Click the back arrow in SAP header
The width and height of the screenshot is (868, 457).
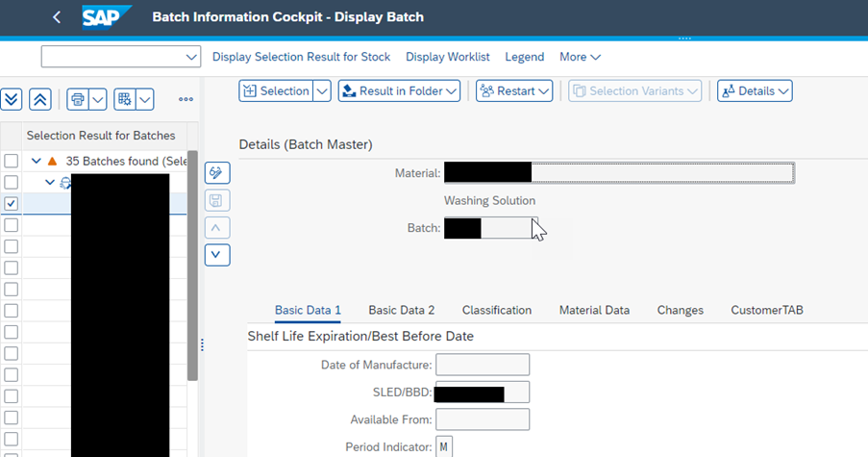point(57,17)
